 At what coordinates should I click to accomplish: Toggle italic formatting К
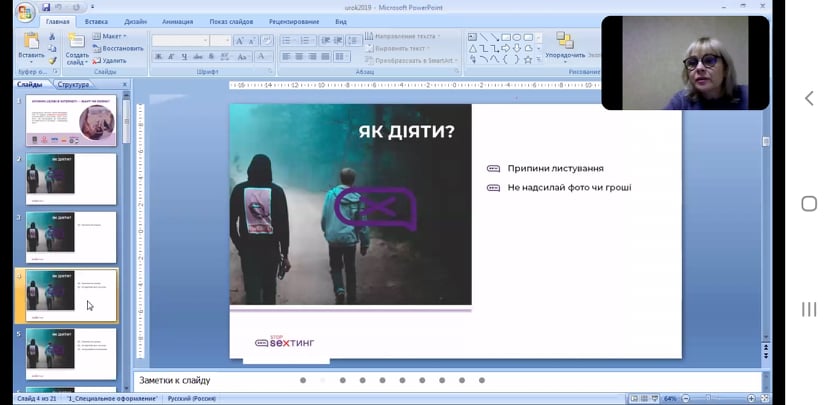[x=171, y=56]
